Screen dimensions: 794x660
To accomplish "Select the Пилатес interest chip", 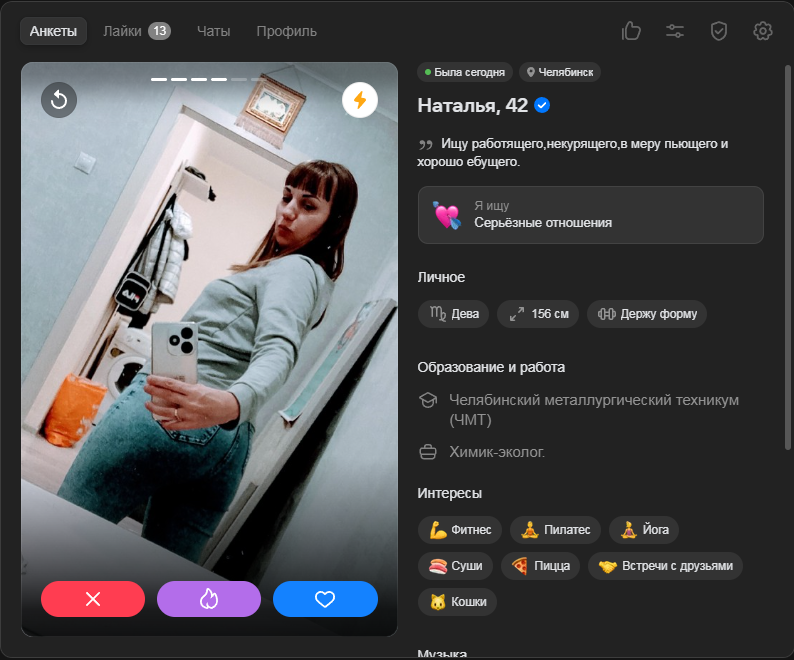I will (555, 530).
